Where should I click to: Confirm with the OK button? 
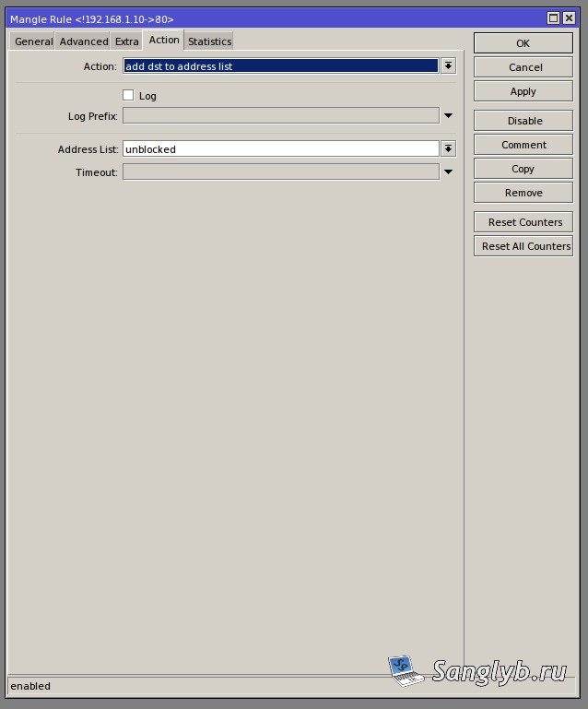[523, 43]
